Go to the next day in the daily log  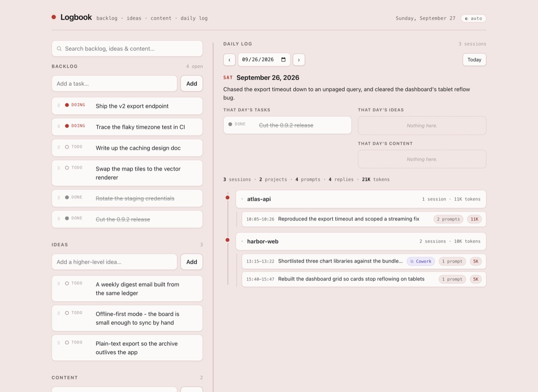coord(299,60)
